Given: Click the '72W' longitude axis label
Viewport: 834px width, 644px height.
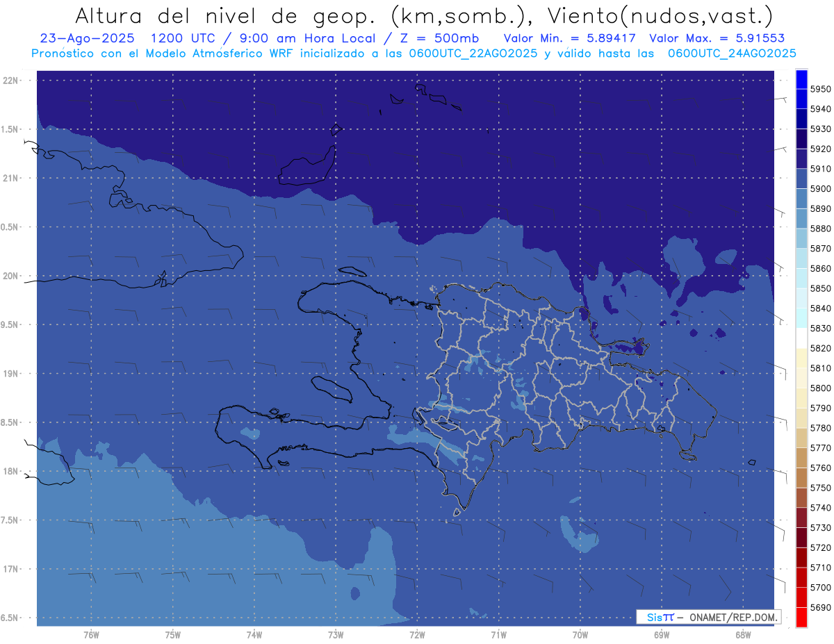Looking at the screenshot, I should coord(417,635).
